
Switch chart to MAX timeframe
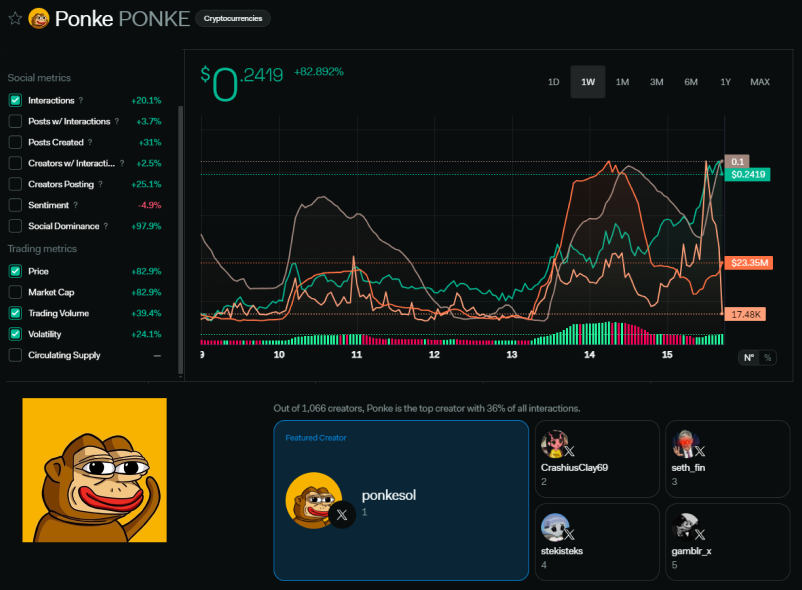coord(760,82)
